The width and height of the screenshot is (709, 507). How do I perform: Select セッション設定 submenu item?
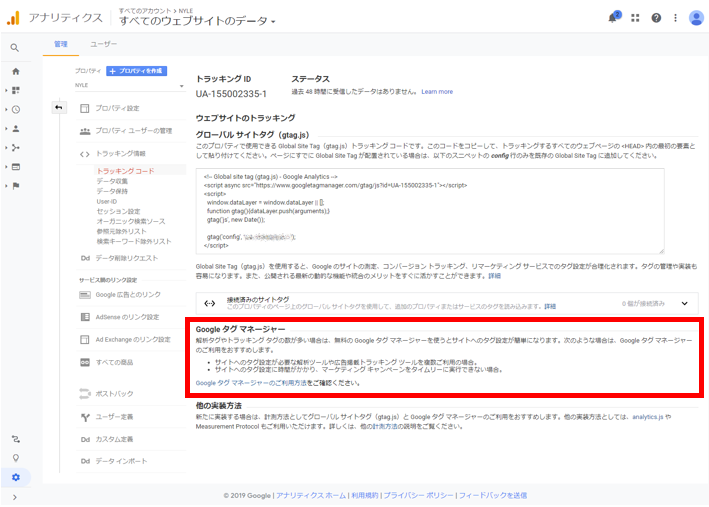[118, 211]
